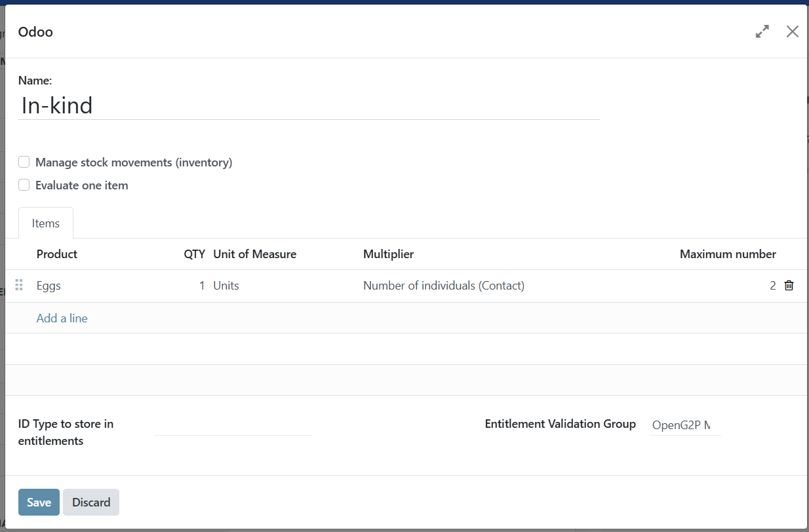The width and height of the screenshot is (809, 532).
Task: Switch to the Items tab
Action: (45, 223)
